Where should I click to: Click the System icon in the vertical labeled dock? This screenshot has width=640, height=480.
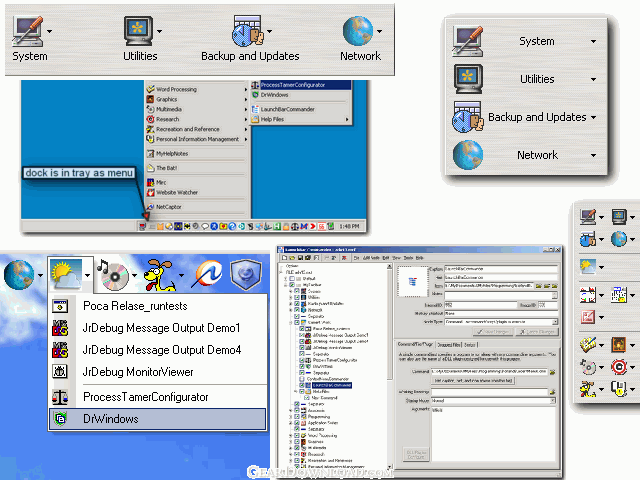pyautogui.click(x=468, y=41)
